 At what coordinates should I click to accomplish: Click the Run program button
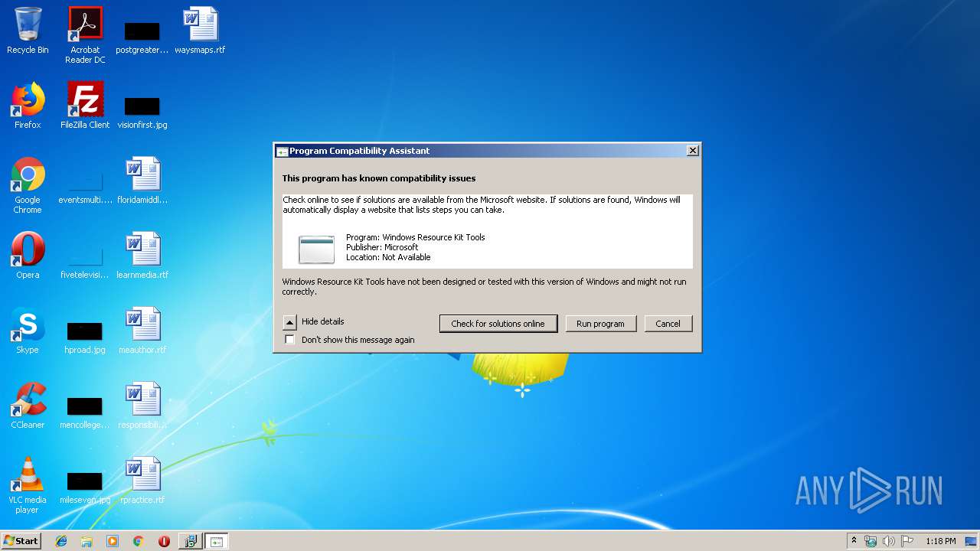600,324
